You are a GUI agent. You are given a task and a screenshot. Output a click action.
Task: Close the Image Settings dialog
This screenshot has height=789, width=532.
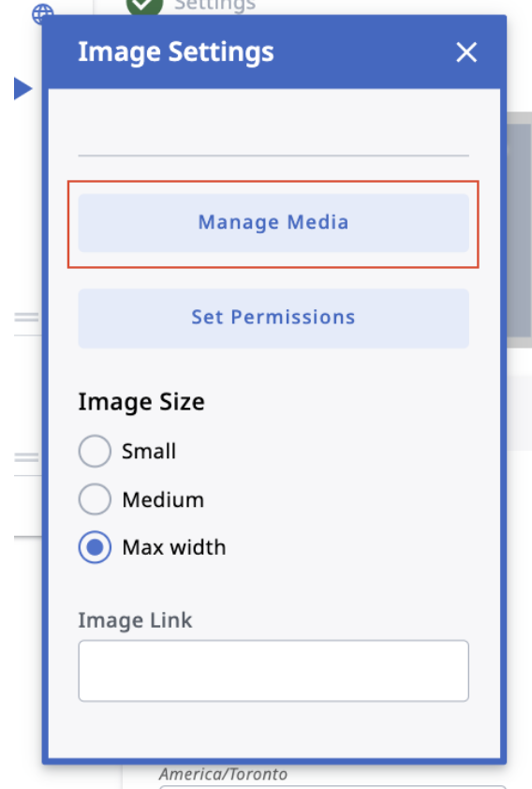click(x=466, y=52)
